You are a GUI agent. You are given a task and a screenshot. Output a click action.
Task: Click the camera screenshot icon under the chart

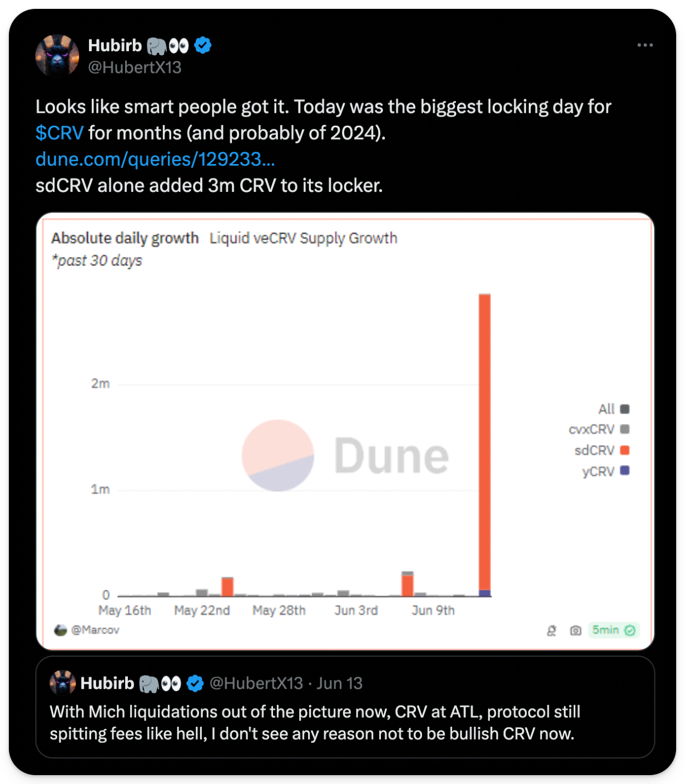click(575, 630)
